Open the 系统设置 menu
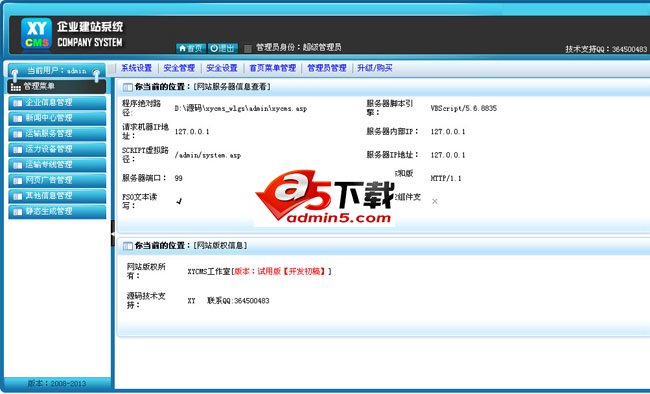650x394 pixels. pyautogui.click(x=136, y=68)
